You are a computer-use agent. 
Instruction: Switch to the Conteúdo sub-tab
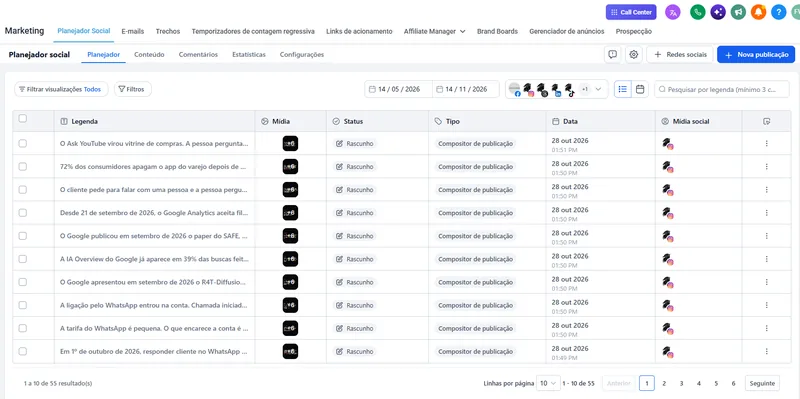coord(149,55)
